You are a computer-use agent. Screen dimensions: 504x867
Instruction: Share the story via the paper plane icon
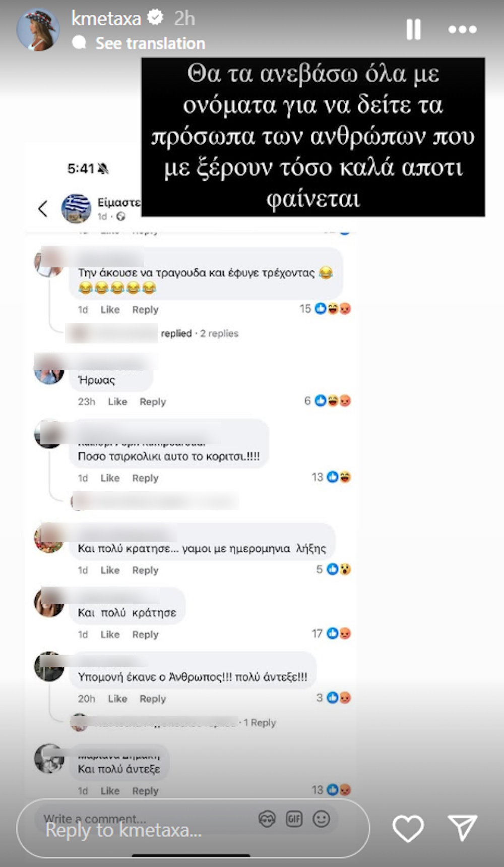point(462,828)
